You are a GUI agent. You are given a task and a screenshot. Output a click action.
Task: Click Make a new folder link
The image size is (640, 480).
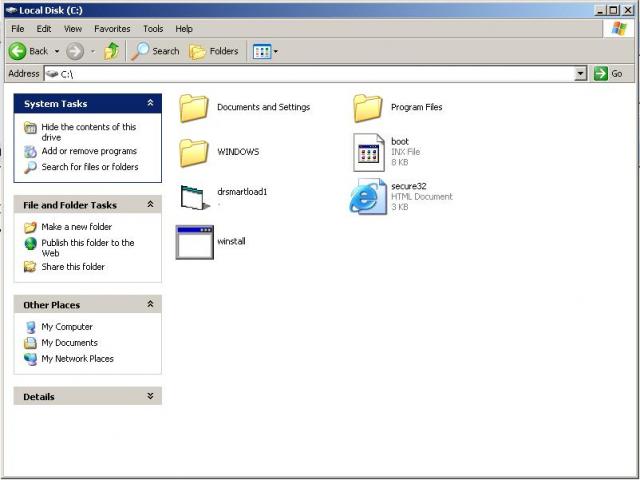[x=76, y=227]
